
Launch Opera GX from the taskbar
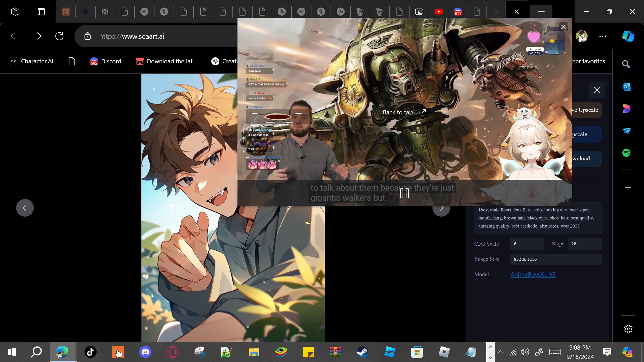(173, 352)
